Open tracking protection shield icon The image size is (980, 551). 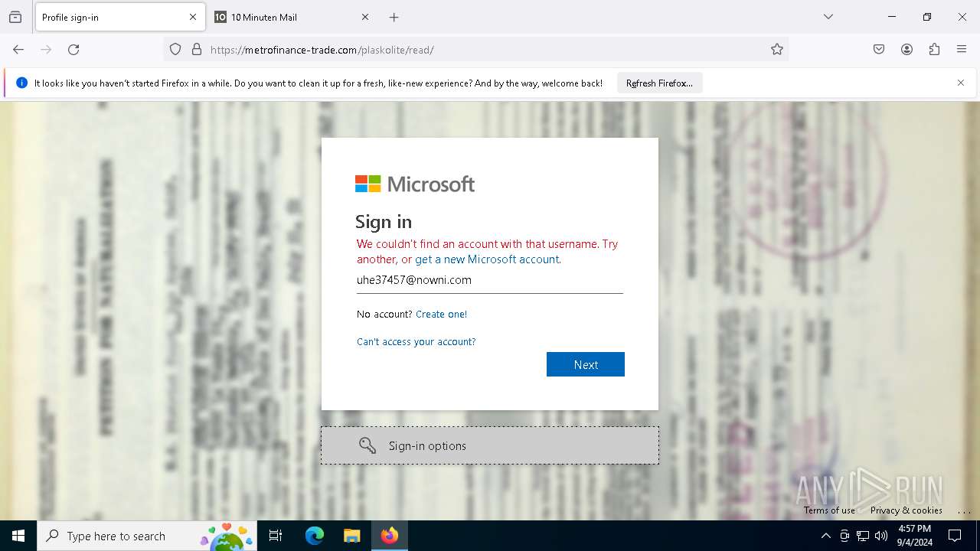(x=175, y=50)
